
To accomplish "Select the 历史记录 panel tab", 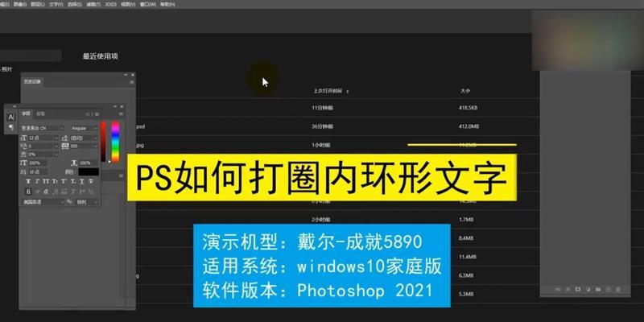I will [32, 82].
